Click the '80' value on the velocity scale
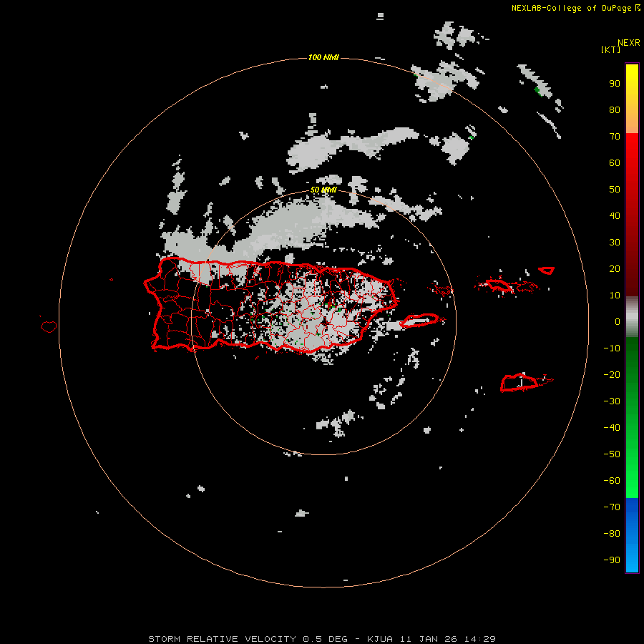This screenshot has height=644, width=644. 615,110
